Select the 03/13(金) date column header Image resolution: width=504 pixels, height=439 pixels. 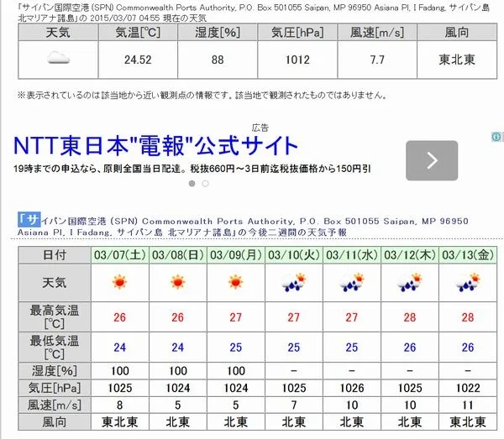467,254
